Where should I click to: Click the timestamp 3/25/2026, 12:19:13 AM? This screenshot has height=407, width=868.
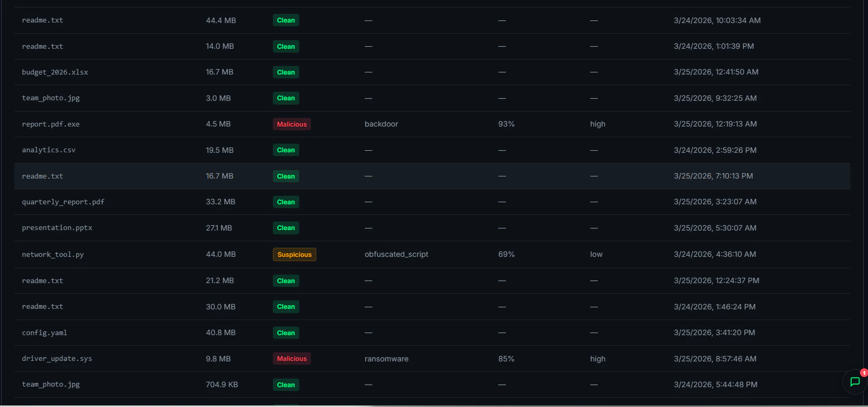point(715,124)
